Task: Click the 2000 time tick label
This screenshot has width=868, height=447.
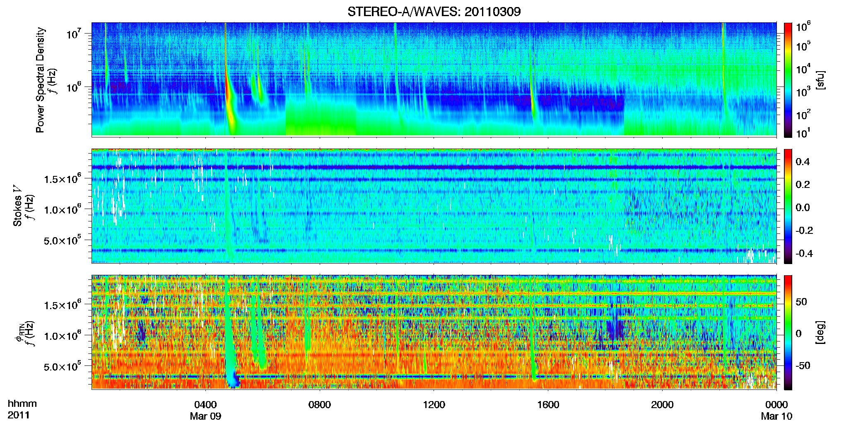Action: pos(662,404)
